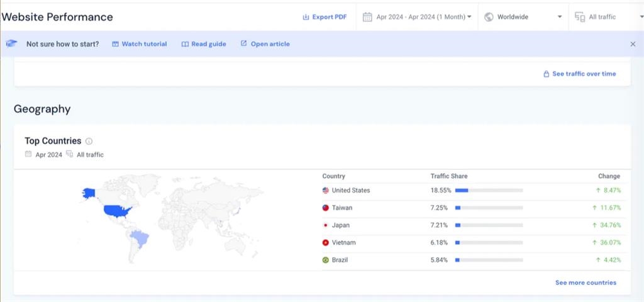
Task: Click the graduation cap icon in banner
Action: pos(12,44)
